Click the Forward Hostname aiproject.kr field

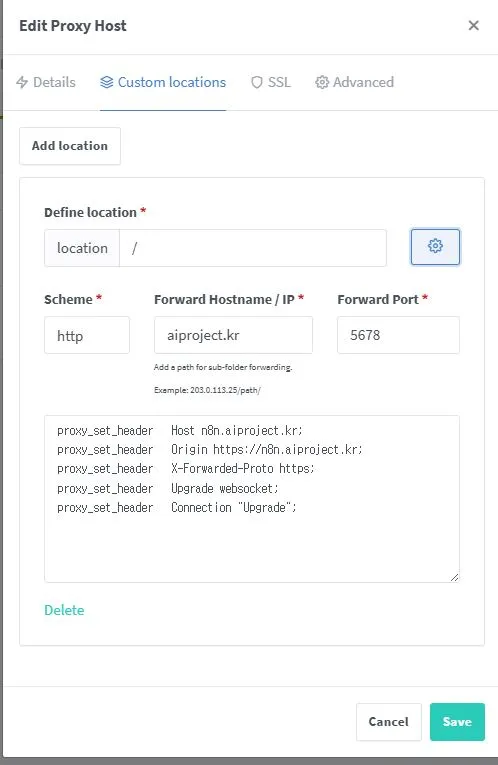pos(233,335)
